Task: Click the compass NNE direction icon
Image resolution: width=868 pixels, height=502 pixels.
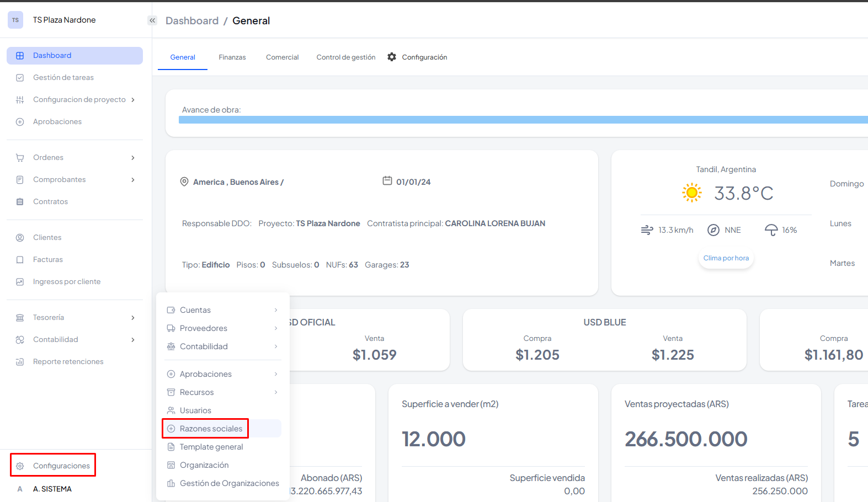Action: [x=713, y=230]
